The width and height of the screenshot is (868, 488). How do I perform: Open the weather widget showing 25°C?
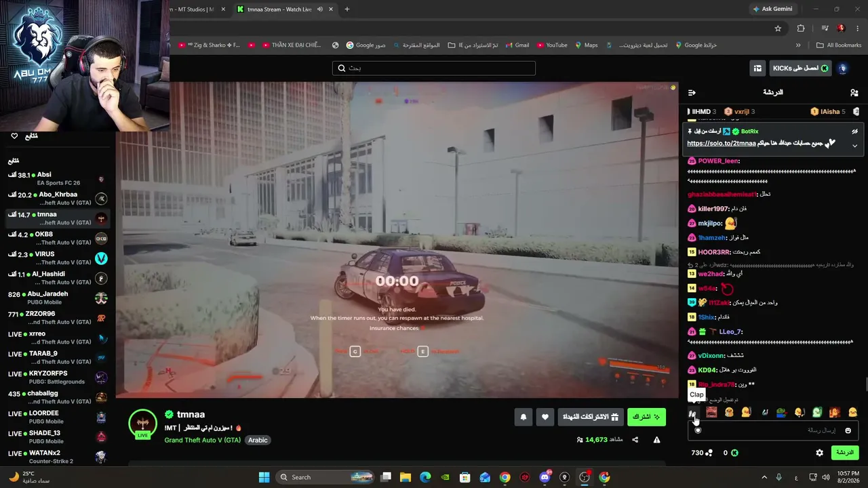(28, 477)
